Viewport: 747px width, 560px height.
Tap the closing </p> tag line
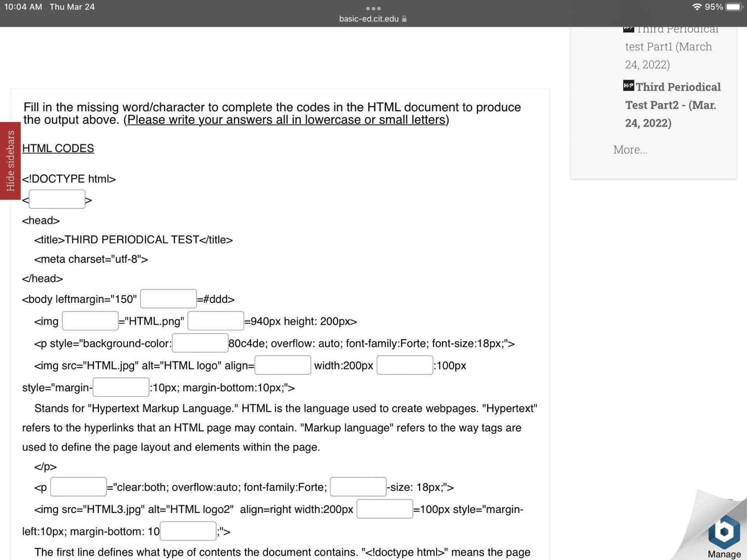tap(46, 467)
